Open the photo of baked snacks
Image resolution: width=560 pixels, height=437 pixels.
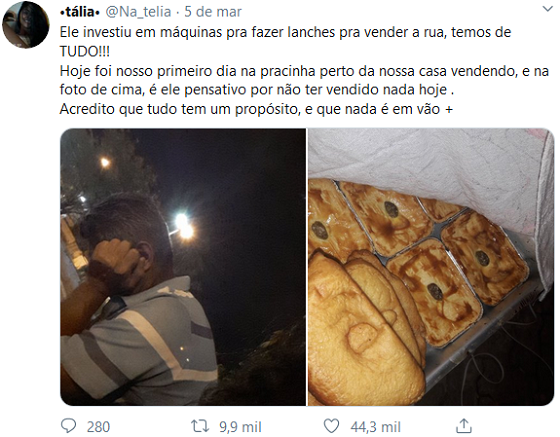click(x=431, y=267)
